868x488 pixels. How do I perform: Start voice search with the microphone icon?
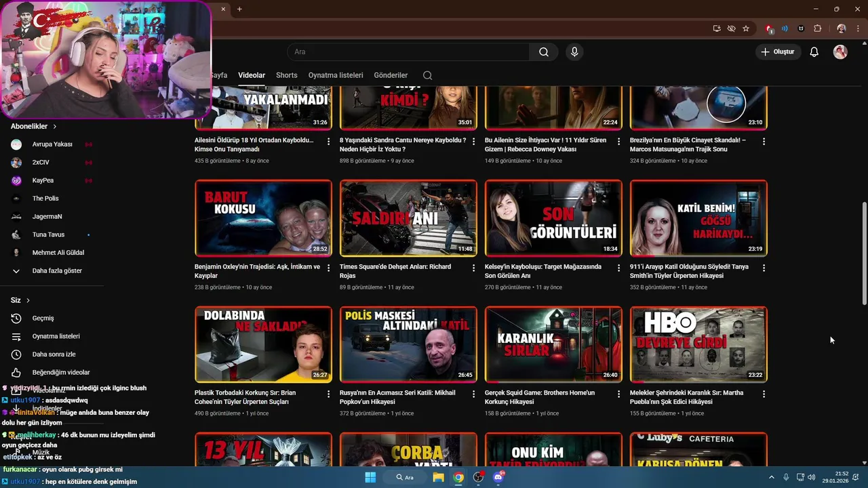tap(574, 52)
